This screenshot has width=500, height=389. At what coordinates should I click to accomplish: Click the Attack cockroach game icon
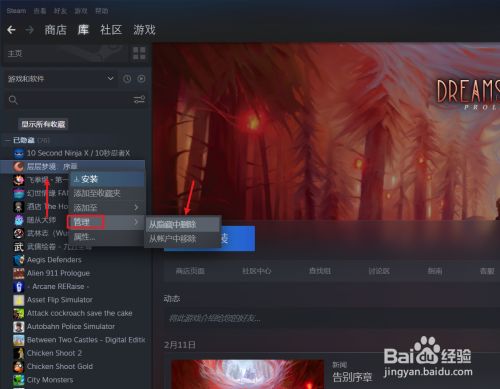(x=19, y=313)
